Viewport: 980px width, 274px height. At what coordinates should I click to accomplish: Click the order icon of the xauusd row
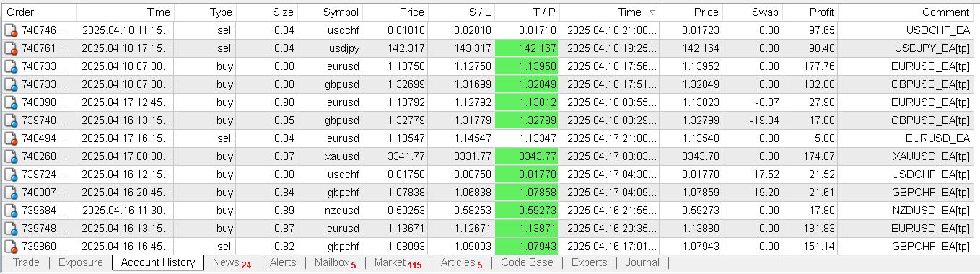tap(11, 156)
